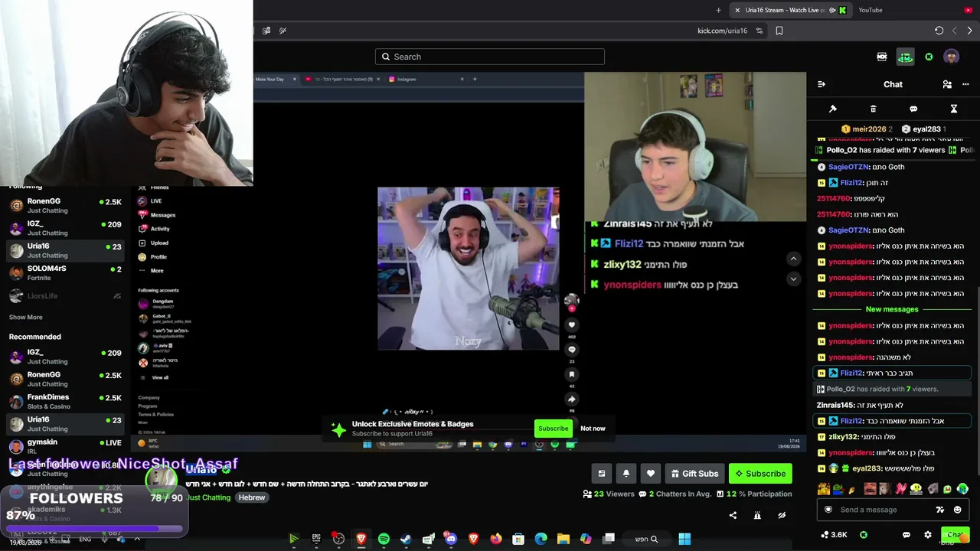
Task: Open Windows Start menu on taskbar
Action: tap(684, 539)
